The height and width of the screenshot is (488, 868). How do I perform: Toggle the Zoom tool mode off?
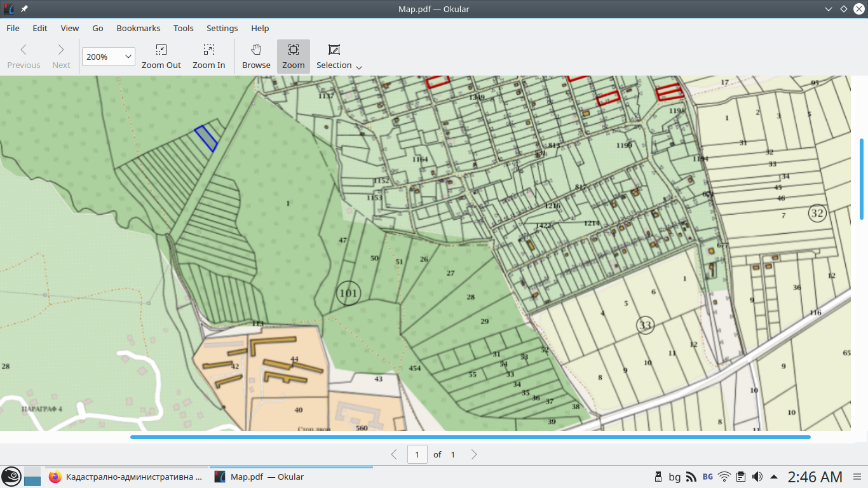[x=293, y=57]
